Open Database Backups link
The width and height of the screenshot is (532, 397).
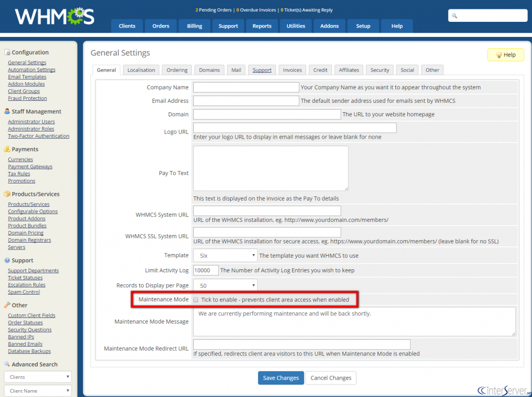click(x=30, y=351)
